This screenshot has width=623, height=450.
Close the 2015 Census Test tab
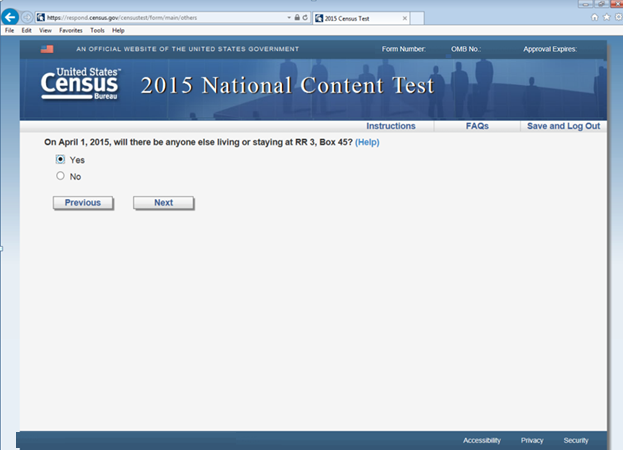(404, 18)
